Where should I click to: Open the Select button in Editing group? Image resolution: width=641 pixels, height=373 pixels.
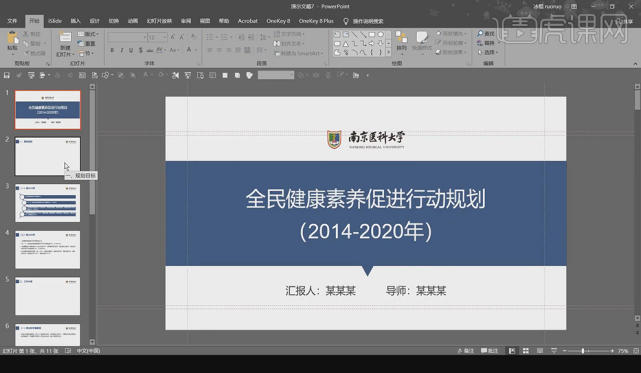488,52
